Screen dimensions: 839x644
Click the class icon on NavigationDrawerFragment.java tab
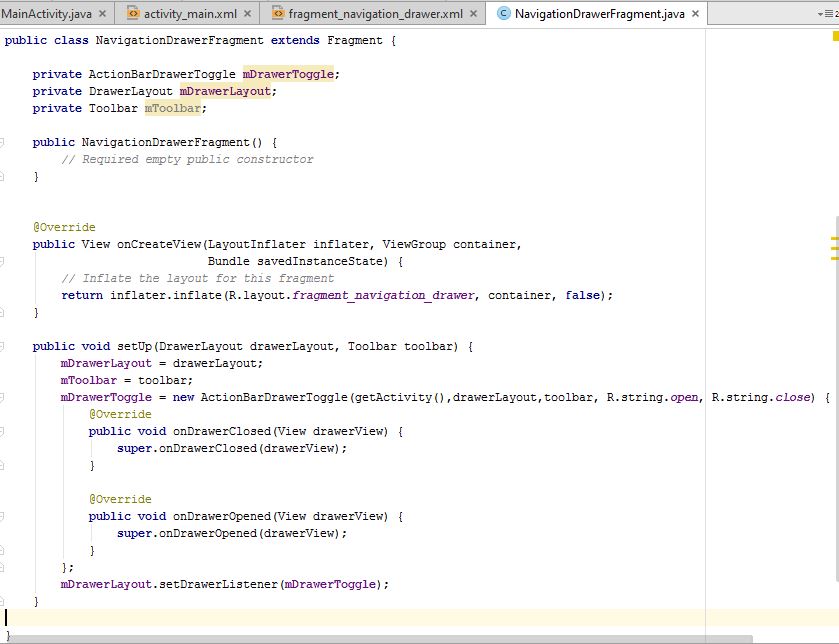click(x=503, y=14)
